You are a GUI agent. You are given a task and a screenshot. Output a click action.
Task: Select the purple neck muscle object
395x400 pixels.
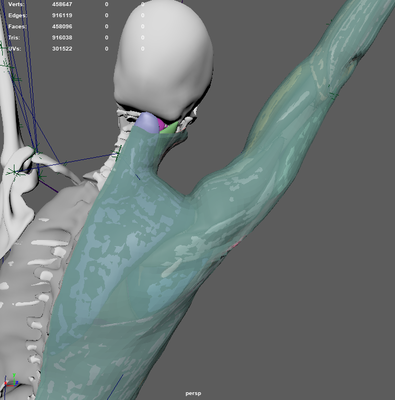[x=148, y=122]
